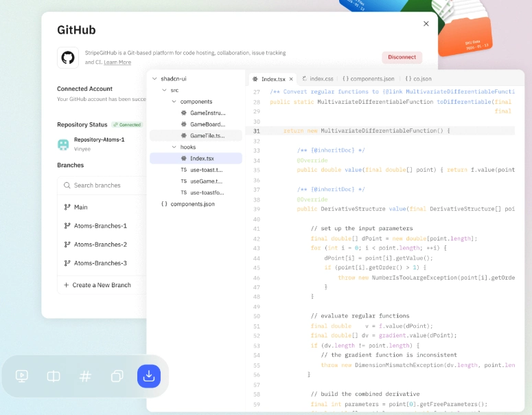This screenshot has height=415, width=532.
Task: Click the Repository-Atoms-1 avatar icon
Action: coord(63,144)
